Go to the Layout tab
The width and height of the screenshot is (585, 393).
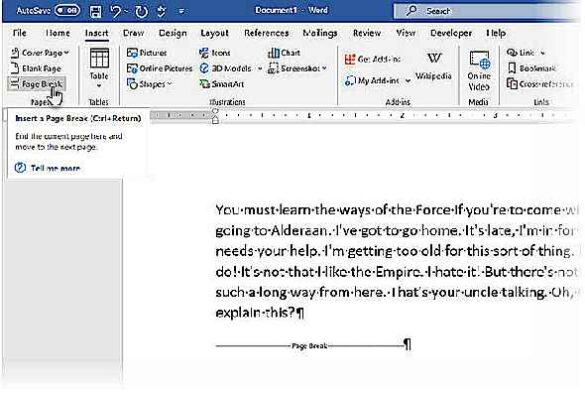click(214, 33)
